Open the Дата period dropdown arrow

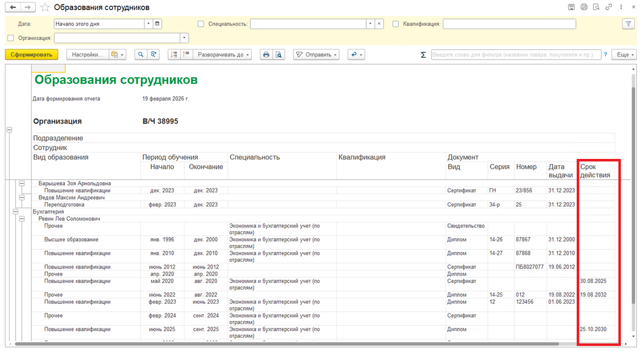coord(149,24)
